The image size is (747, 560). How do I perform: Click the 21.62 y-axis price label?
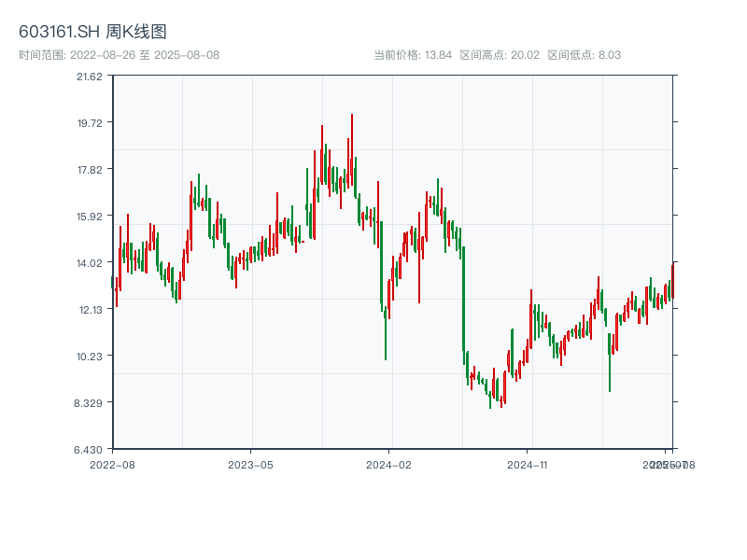(x=91, y=77)
